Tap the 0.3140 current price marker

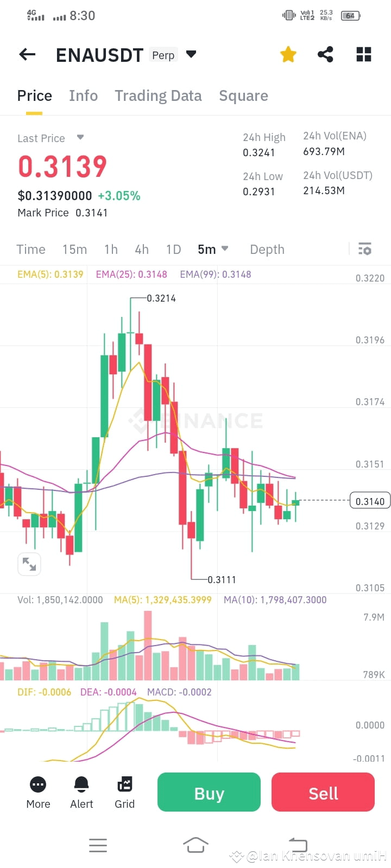[370, 501]
